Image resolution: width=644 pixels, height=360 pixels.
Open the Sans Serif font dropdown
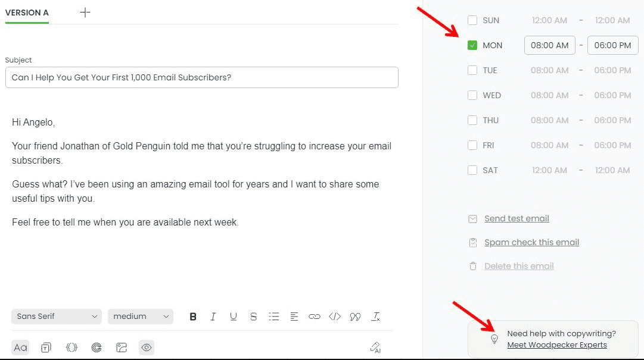[x=56, y=316]
